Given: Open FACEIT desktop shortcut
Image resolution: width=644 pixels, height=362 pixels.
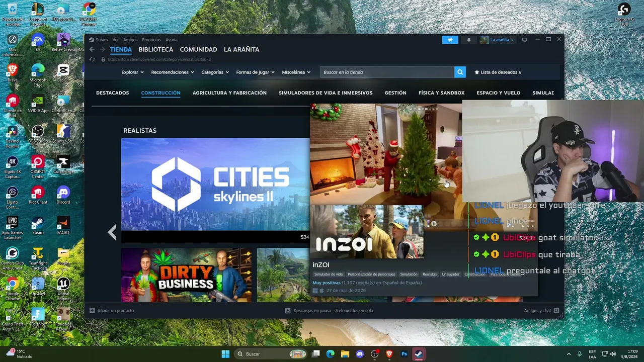Looking at the screenshot, I should point(63,225).
